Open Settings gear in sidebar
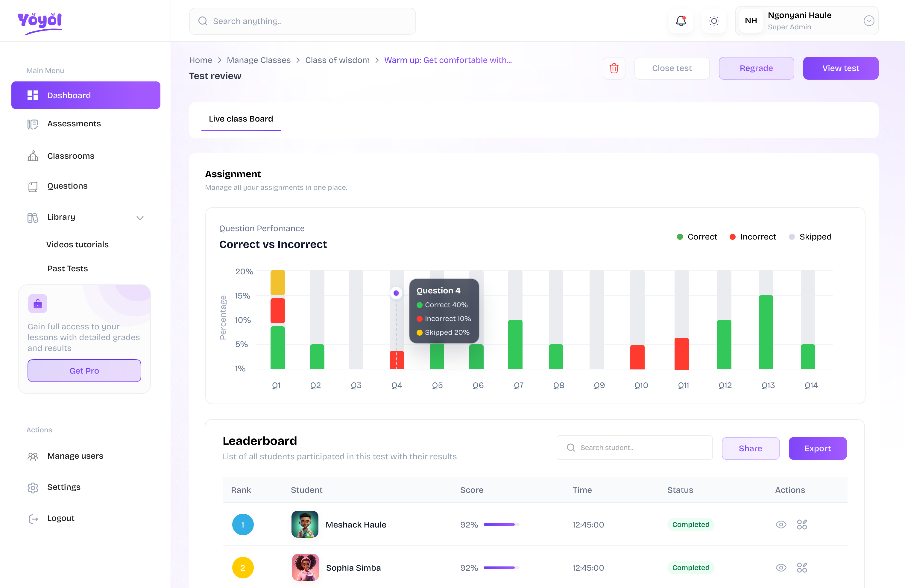 pyautogui.click(x=33, y=487)
